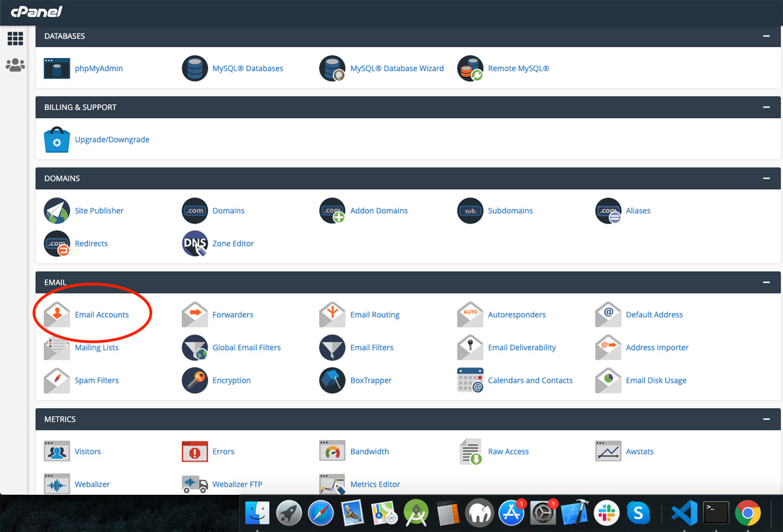Collapse the Domains section
The height and width of the screenshot is (532, 783).
pos(766,179)
